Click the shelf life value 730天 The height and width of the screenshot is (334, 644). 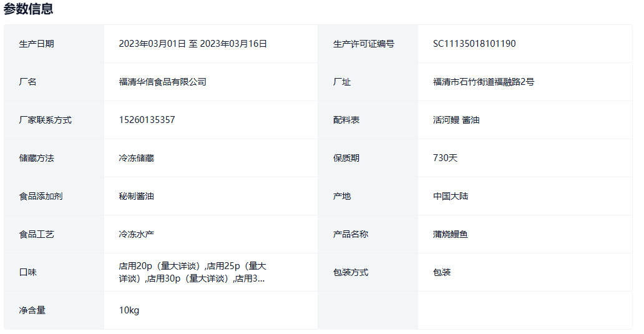(x=445, y=158)
